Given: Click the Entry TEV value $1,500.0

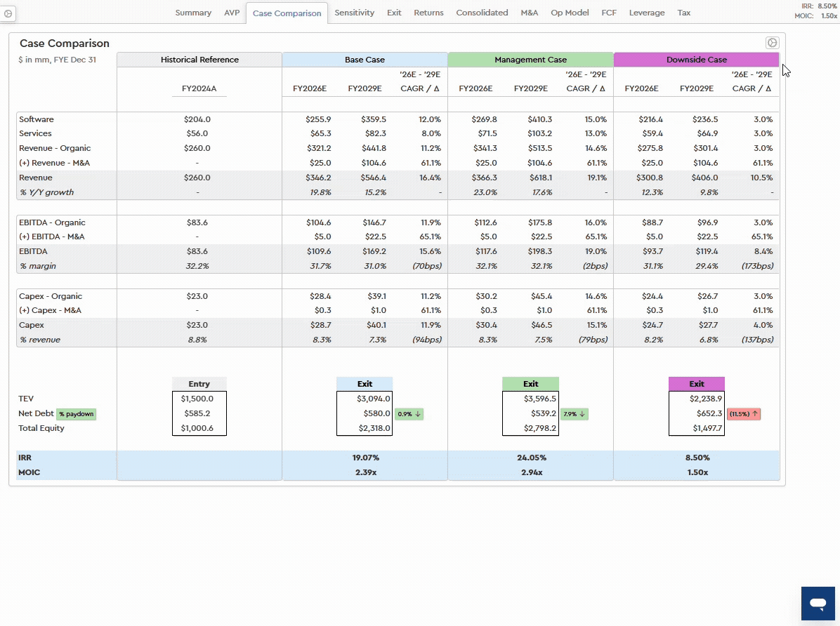Looking at the screenshot, I should coord(199,399).
